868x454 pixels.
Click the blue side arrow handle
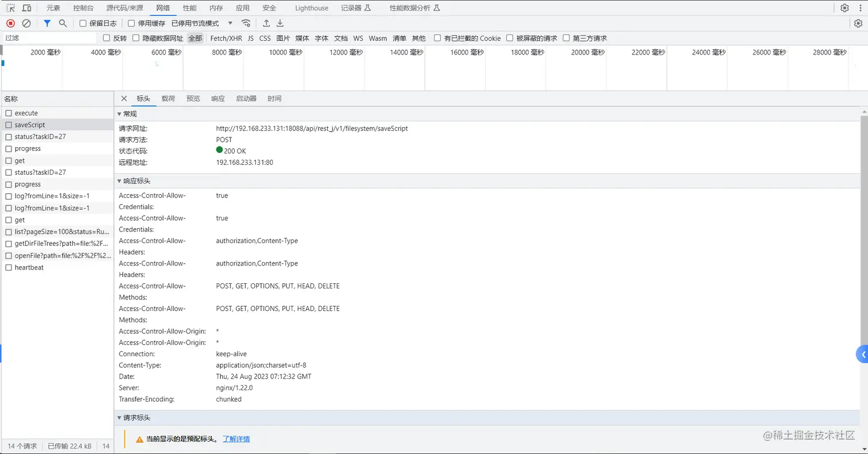point(862,355)
